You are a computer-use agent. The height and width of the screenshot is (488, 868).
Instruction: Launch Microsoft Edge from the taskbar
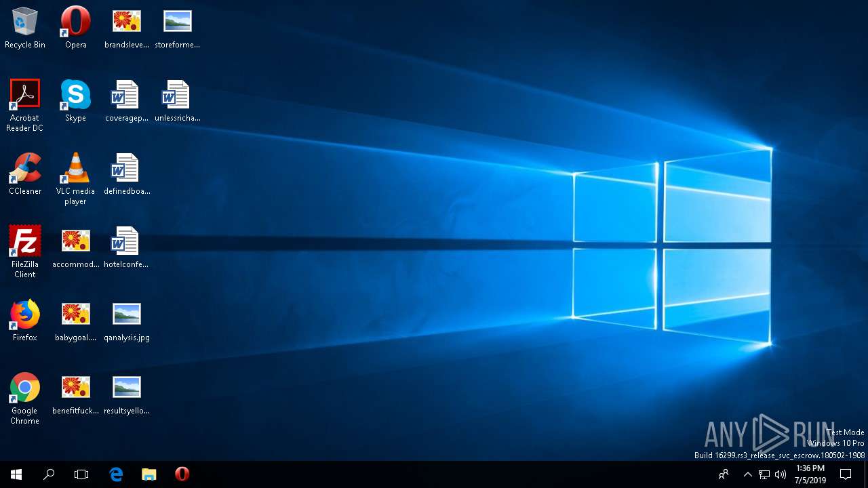pyautogui.click(x=116, y=474)
